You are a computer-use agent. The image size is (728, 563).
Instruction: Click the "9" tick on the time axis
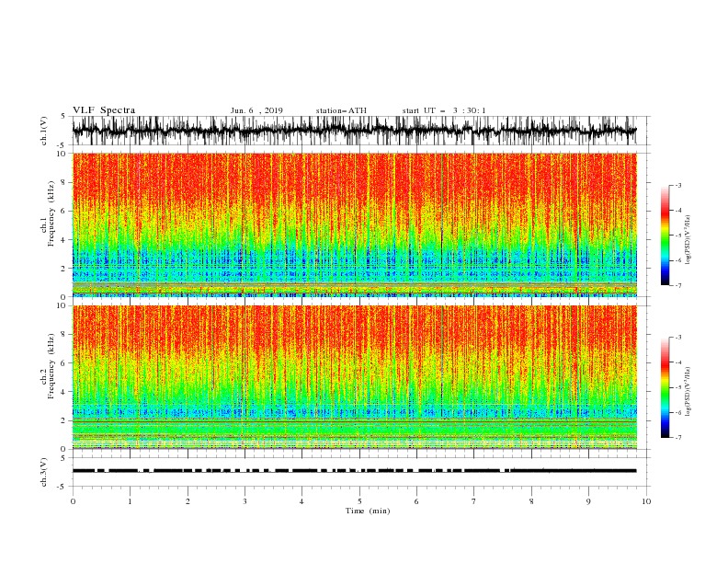(x=588, y=501)
